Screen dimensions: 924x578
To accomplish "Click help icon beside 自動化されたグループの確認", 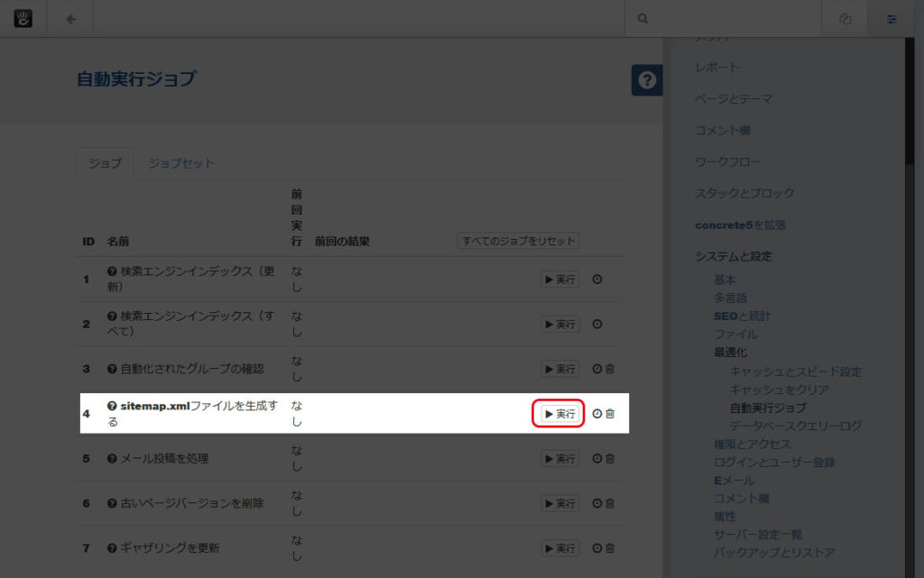I will (x=112, y=369).
